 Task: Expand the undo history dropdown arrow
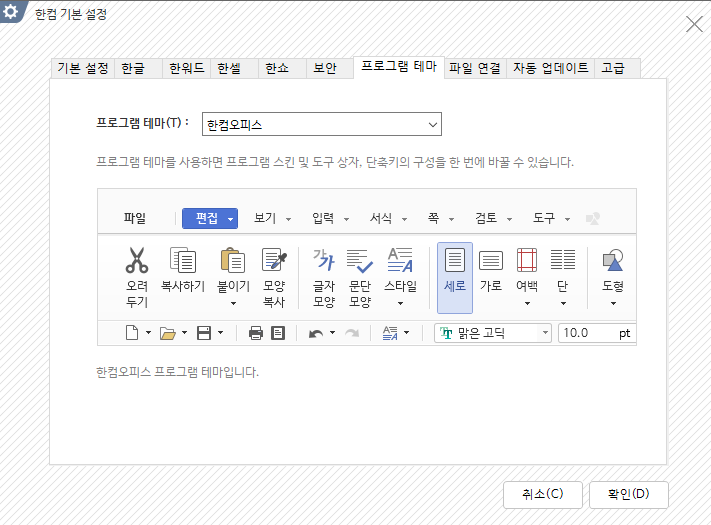(332, 333)
